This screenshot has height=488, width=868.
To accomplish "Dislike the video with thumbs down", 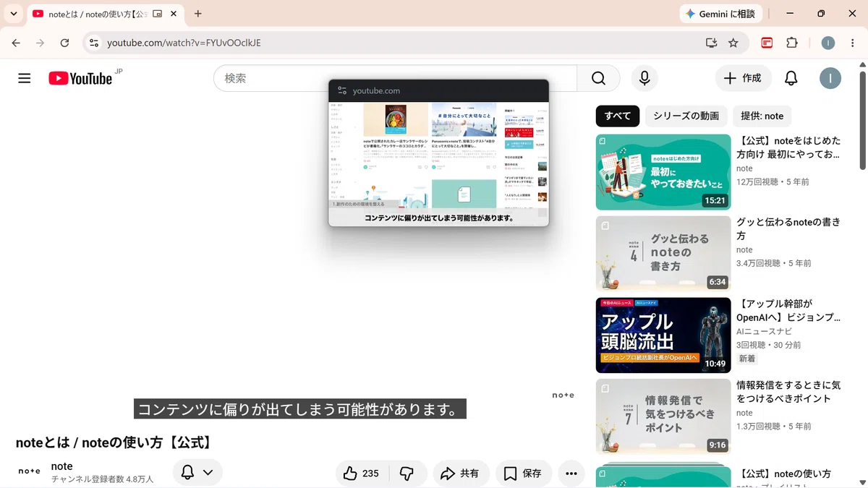I will click(x=407, y=474).
